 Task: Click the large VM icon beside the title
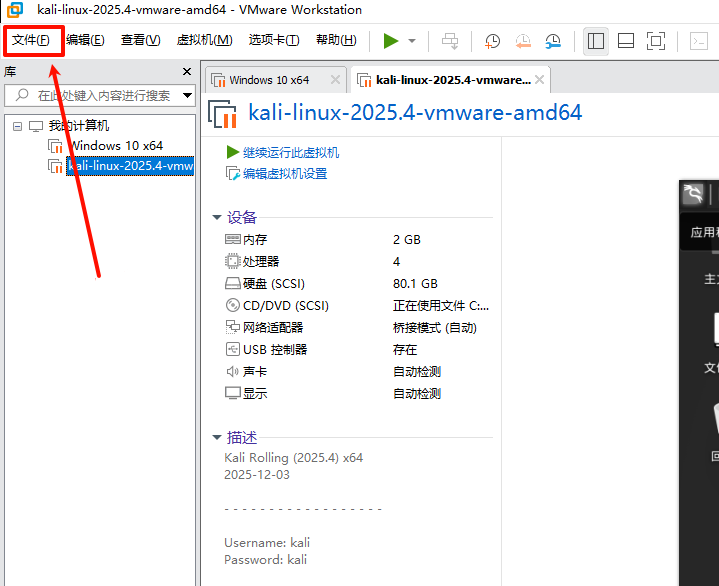coord(222,114)
